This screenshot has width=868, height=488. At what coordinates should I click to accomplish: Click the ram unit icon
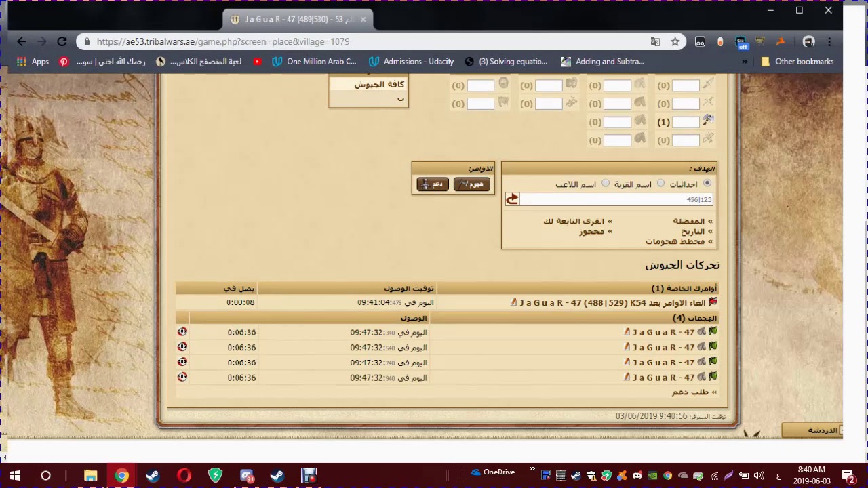571,84
